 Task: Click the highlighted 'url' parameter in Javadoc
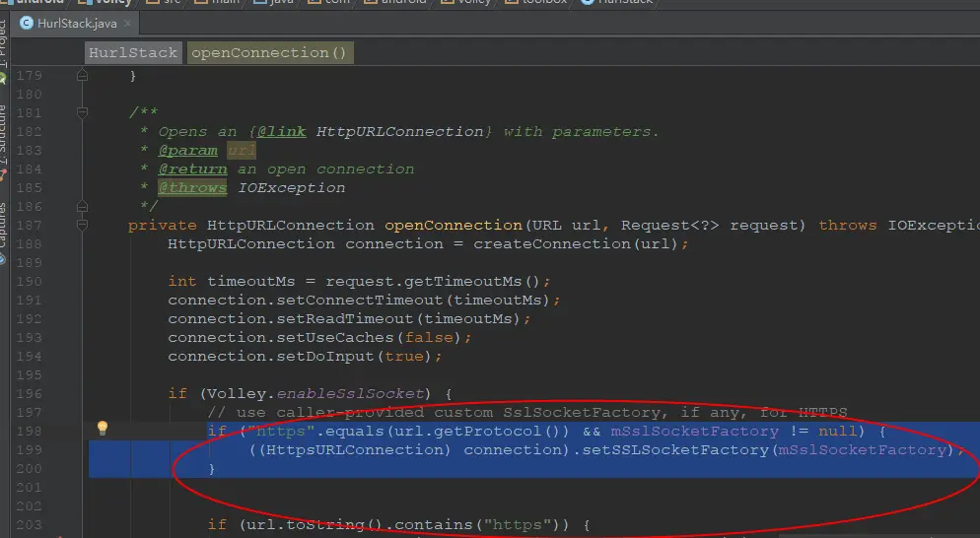tap(242, 151)
